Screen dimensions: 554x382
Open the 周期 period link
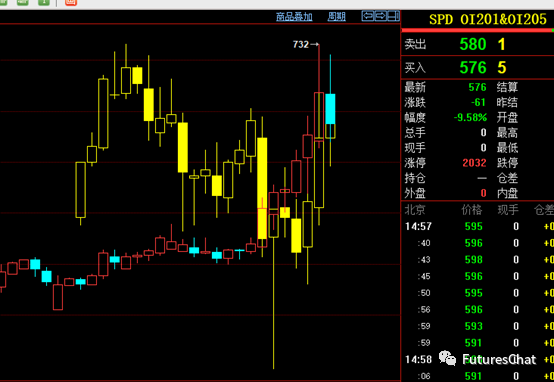[336, 17]
